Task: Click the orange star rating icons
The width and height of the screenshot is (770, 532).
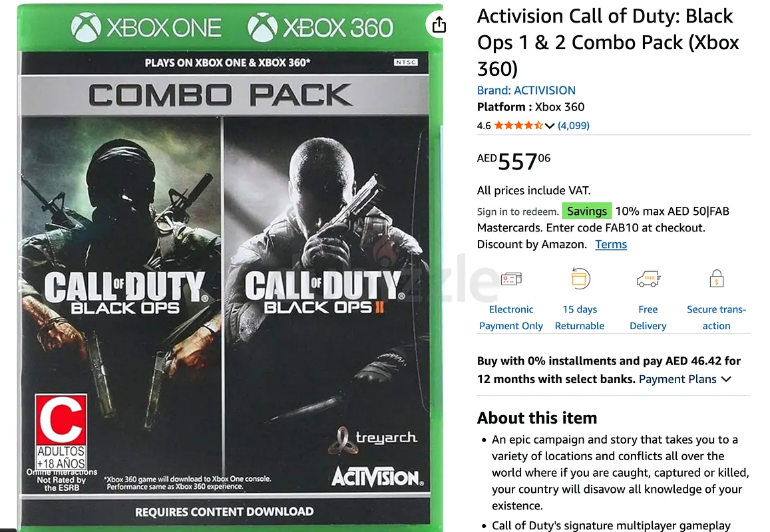Action: [518, 126]
